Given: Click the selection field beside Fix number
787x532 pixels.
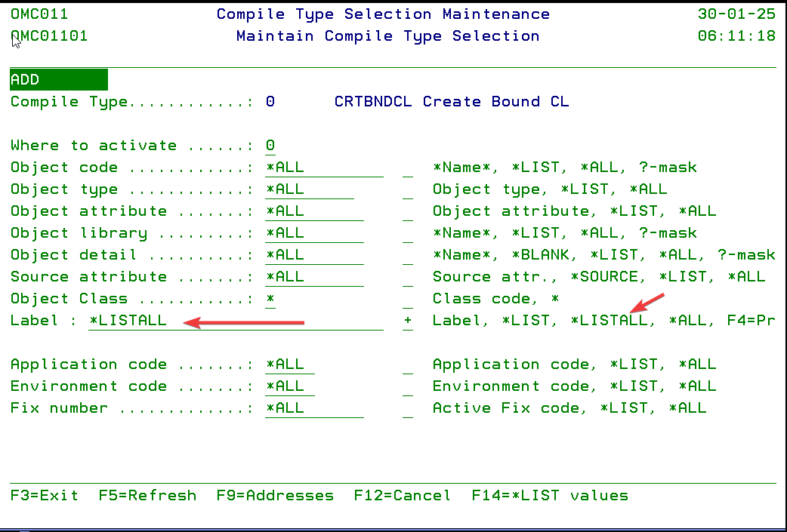Looking at the screenshot, I should point(408,408).
